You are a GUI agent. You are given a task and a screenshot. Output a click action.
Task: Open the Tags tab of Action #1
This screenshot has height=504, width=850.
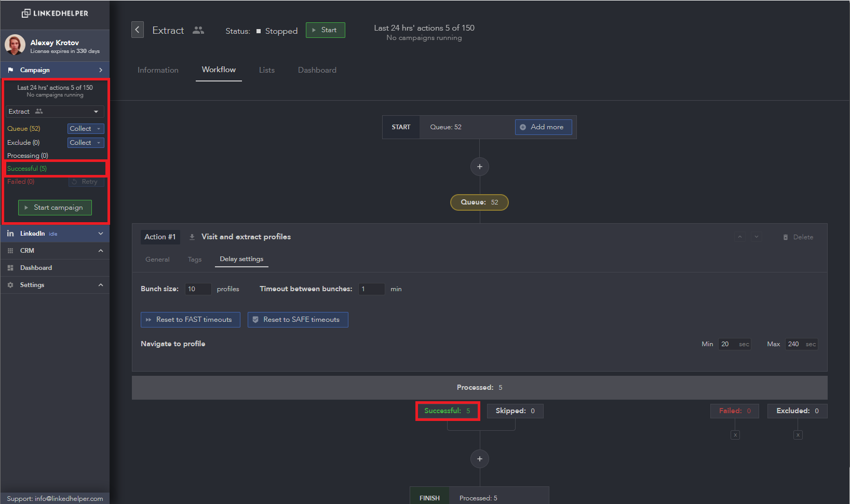pos(195,260)
